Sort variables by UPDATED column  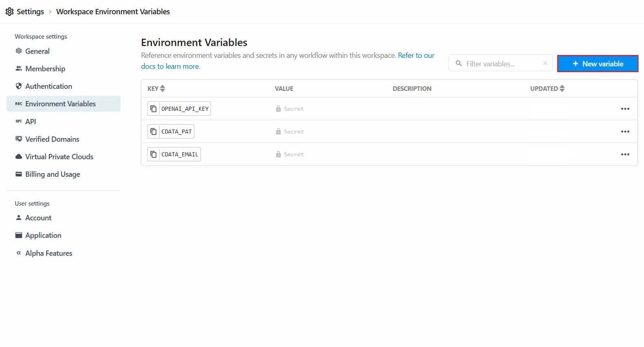547,88
